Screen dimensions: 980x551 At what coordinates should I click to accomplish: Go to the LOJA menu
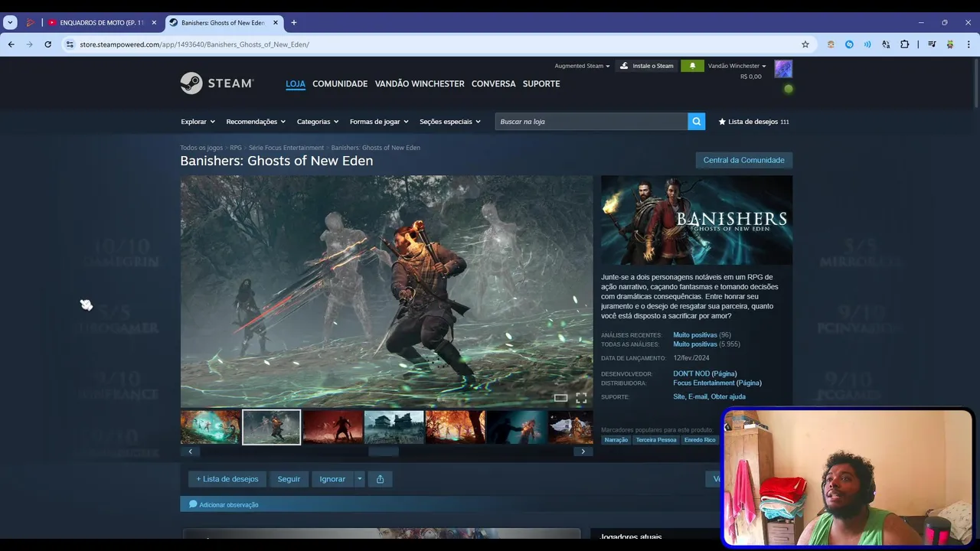tap(296, 83)
